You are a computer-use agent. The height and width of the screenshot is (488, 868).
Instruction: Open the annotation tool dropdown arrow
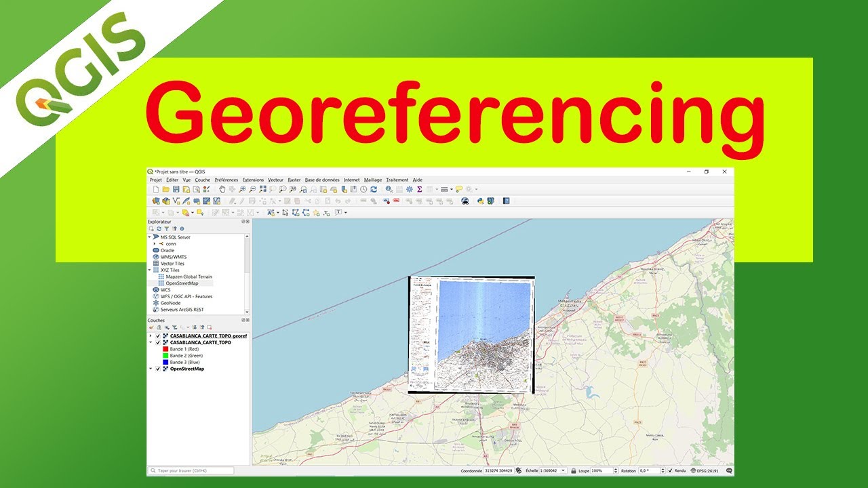click(x=345, y=213)
